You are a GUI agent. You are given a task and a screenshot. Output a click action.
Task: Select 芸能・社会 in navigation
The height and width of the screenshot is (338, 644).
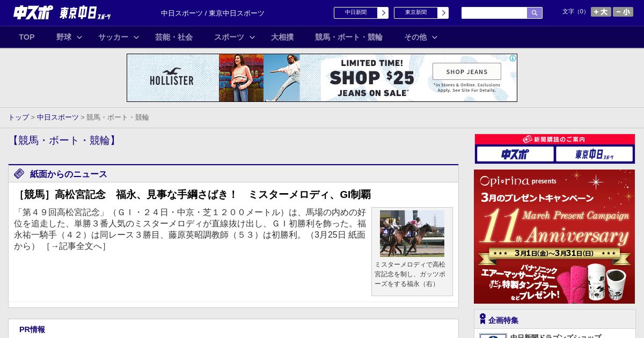[174, 37]
